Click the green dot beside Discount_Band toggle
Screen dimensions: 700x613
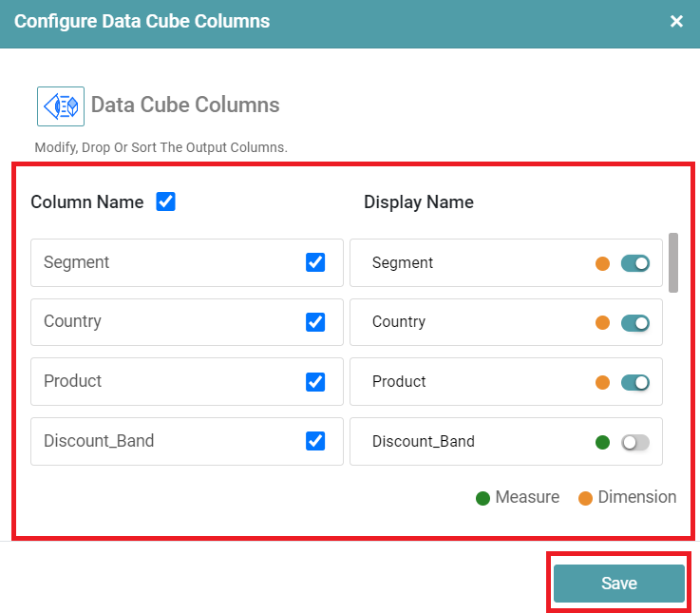(x=602, y=442)
